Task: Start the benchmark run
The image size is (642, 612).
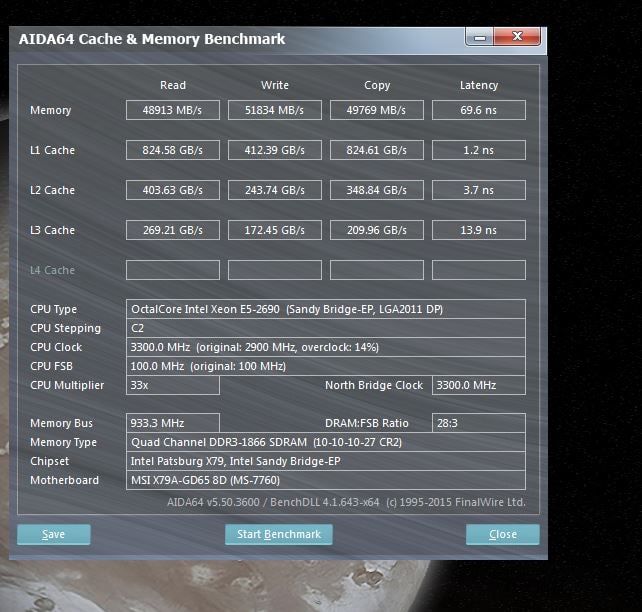Action: (279, 534)
